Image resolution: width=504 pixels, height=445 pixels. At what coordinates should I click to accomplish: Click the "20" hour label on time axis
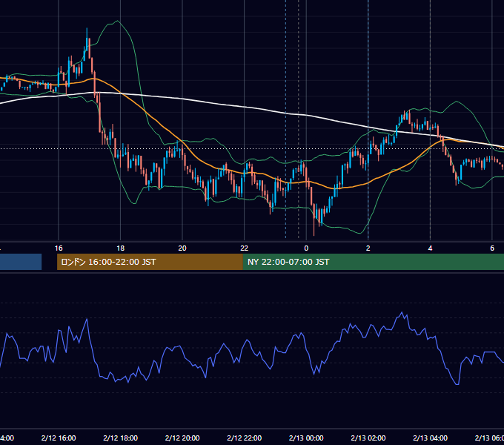tap(182, 248)
